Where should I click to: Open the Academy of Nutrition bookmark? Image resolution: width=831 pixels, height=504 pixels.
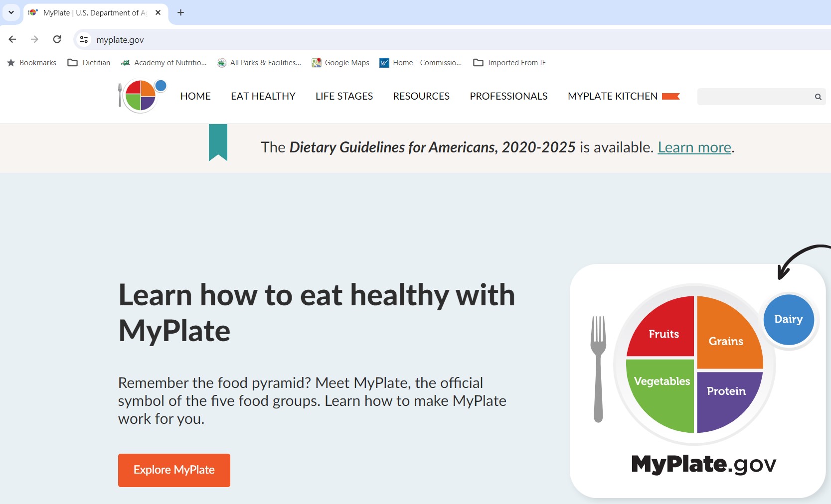pos(164,62)
